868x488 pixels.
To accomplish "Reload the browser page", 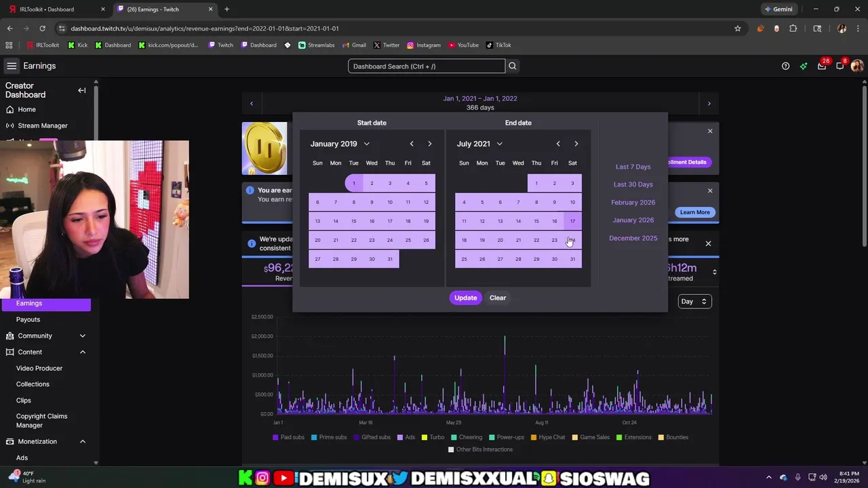I will pos(42,28).
